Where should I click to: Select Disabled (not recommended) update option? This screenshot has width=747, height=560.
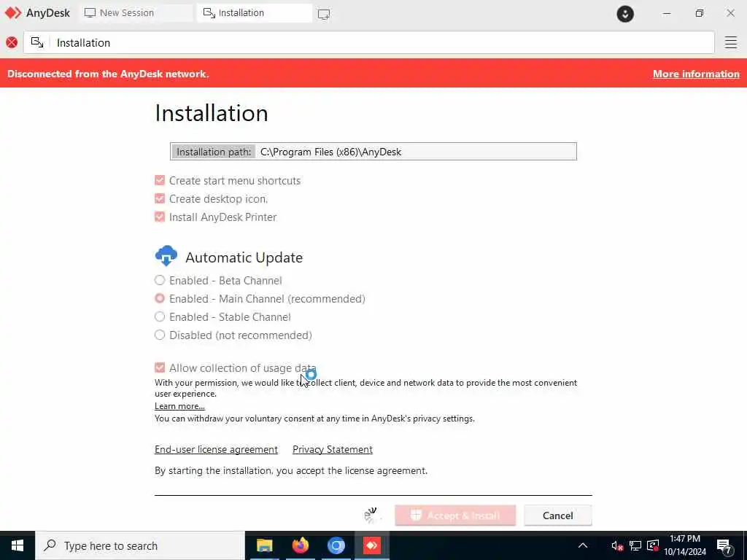click(160, 335)
